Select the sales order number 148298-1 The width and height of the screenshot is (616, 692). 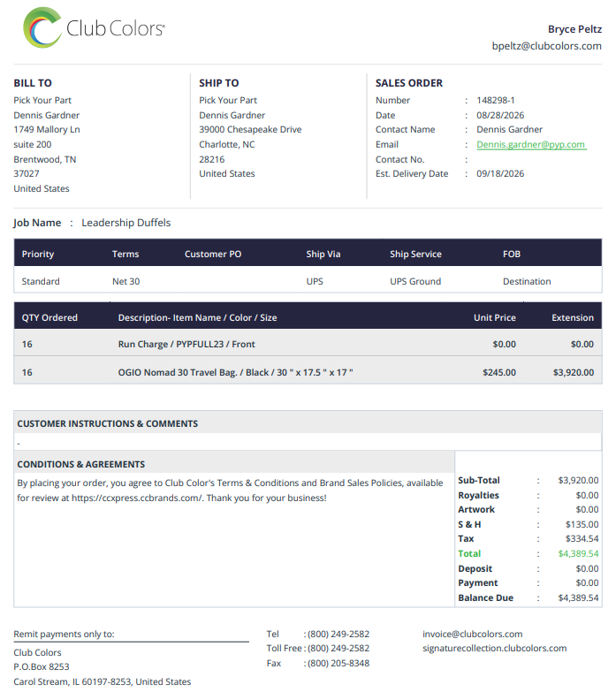tap(496, 101)
